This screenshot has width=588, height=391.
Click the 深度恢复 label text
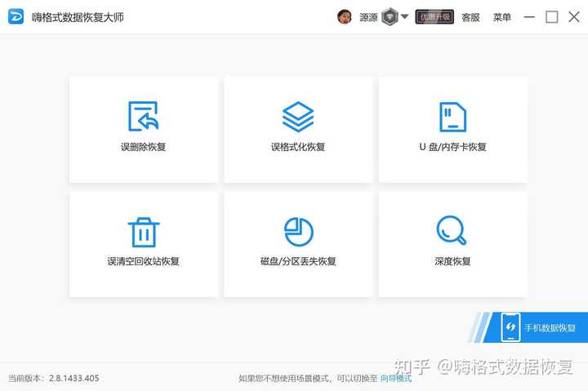pos(452,261)
